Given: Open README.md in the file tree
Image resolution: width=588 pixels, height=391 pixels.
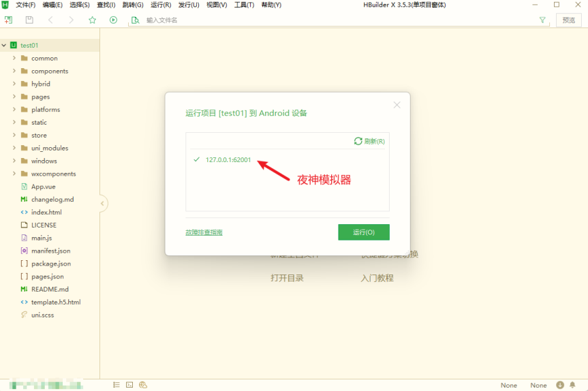Looking at the screenshot, I should (50, 289).
